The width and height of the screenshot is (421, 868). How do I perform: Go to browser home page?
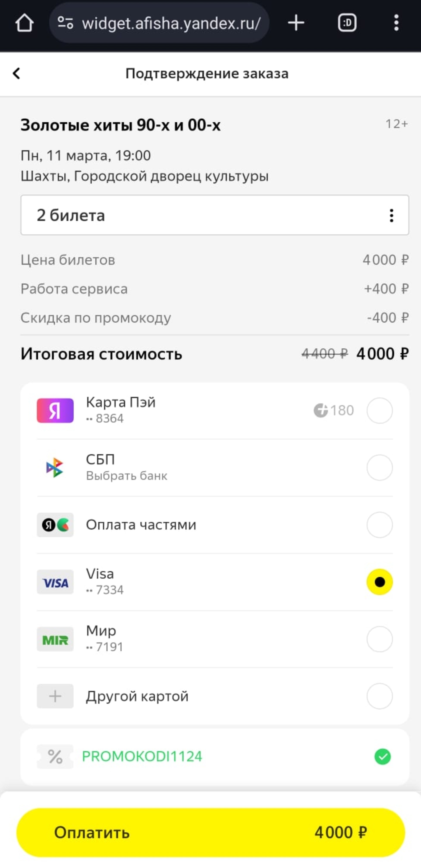(x=24, y=23)
